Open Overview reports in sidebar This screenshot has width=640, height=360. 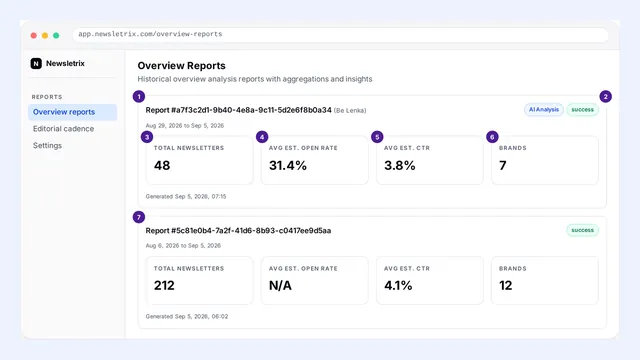pyautogui.click(x=72, y=112)
